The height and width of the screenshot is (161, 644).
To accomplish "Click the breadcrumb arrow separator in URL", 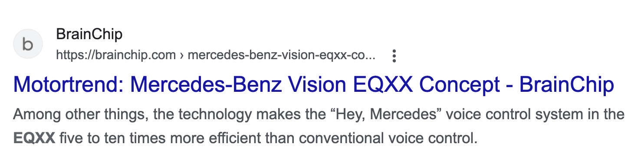I will point(182,56).
